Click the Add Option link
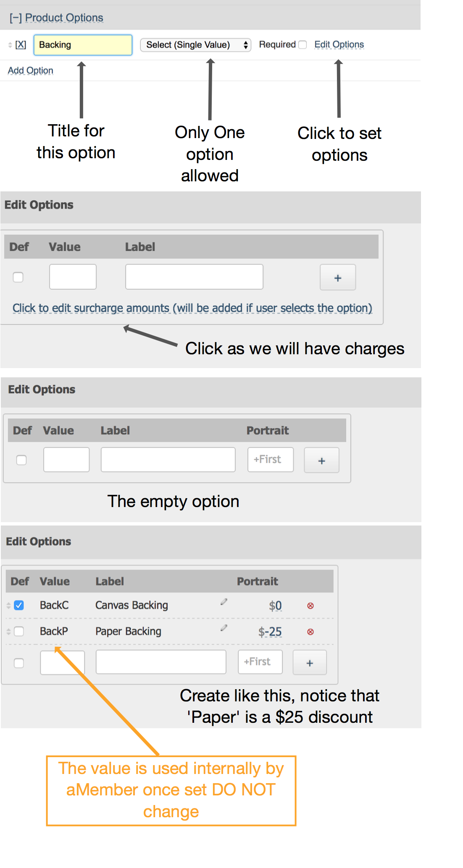This screenshot has height=868, width=463. [x=30, y=71]
